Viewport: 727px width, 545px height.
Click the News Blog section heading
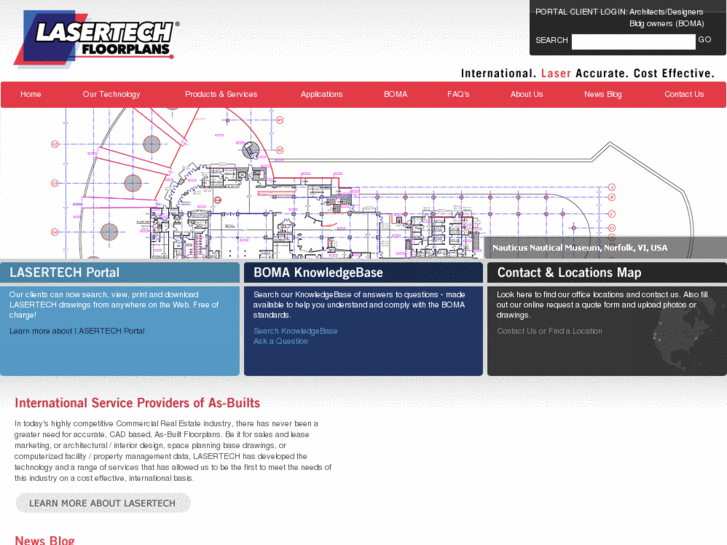(x=45, y=540)
